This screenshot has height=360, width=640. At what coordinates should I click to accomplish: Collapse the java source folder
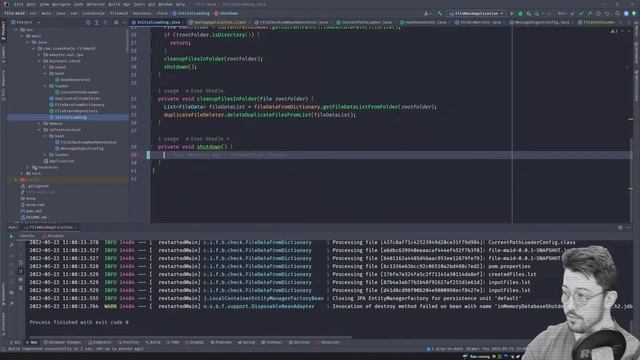coord(28,42)
